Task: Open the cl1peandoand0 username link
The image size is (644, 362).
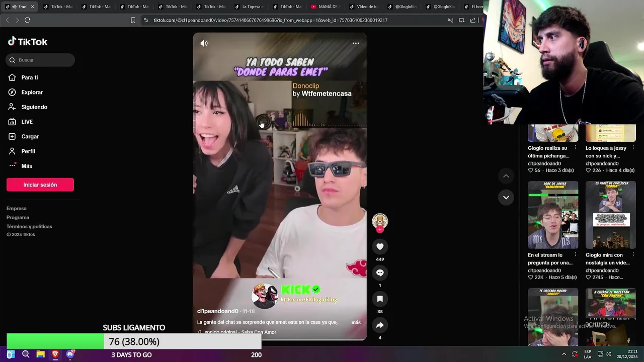Action: click(x=217, y=311)
